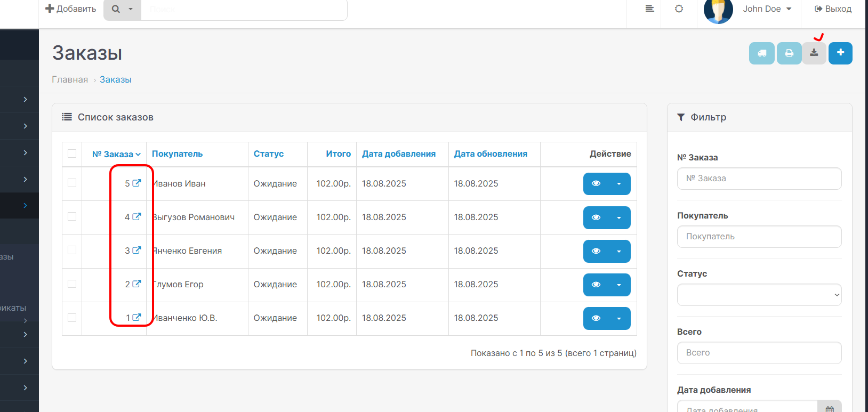The height and width of the screenshot is (412, 868).
Task: Check the checkbox for Иванов Иван order
Action: click(72, 183)
